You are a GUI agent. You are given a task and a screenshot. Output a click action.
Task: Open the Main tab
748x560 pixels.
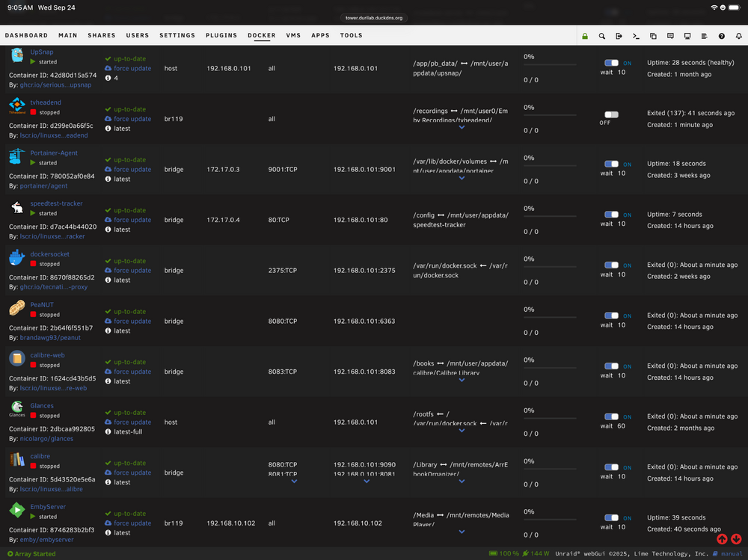click(68, 35)
